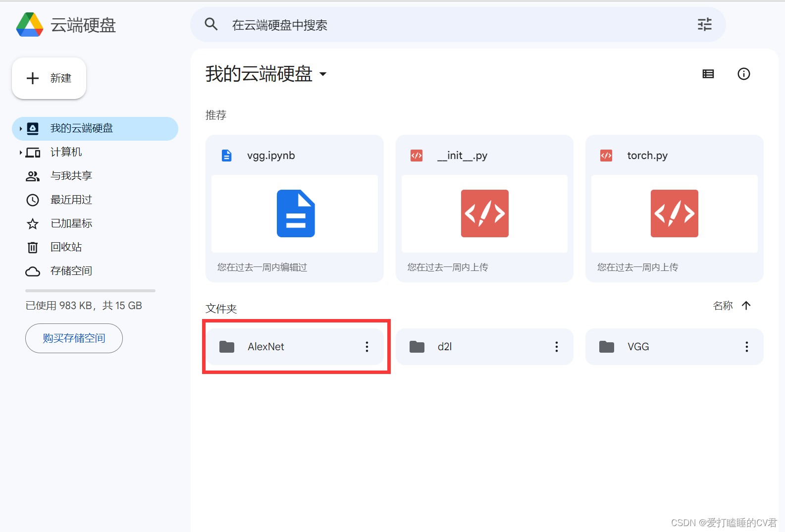The width and height of the screenshot is (785, 532).
Task: Click 购买存储空间 button
Action: click(74, 338)
